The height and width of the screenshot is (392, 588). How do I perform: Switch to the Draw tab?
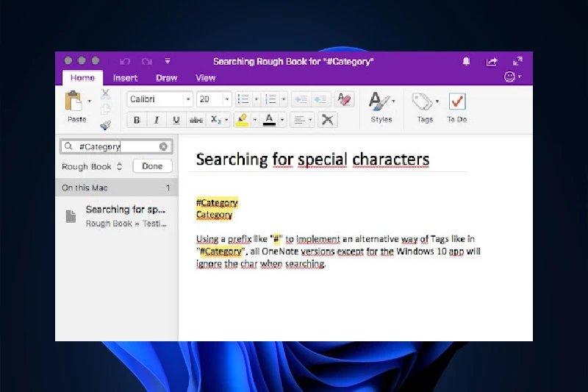coord(167,78)
